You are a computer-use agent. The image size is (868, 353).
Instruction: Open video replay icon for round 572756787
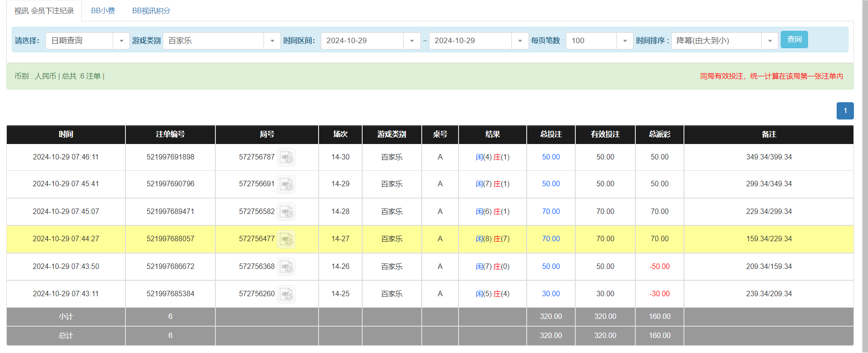click(286, 157)
